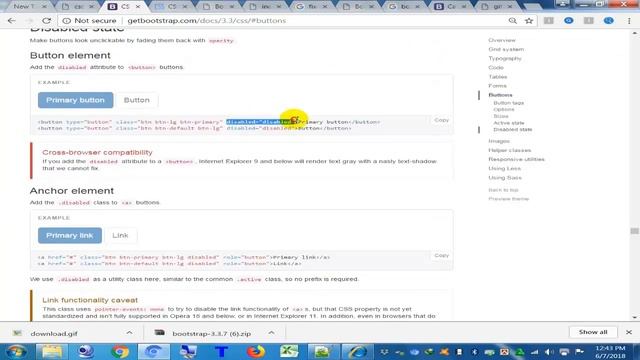
Task: Jump to Disabled state subsection
Action: tap(513, 129)
